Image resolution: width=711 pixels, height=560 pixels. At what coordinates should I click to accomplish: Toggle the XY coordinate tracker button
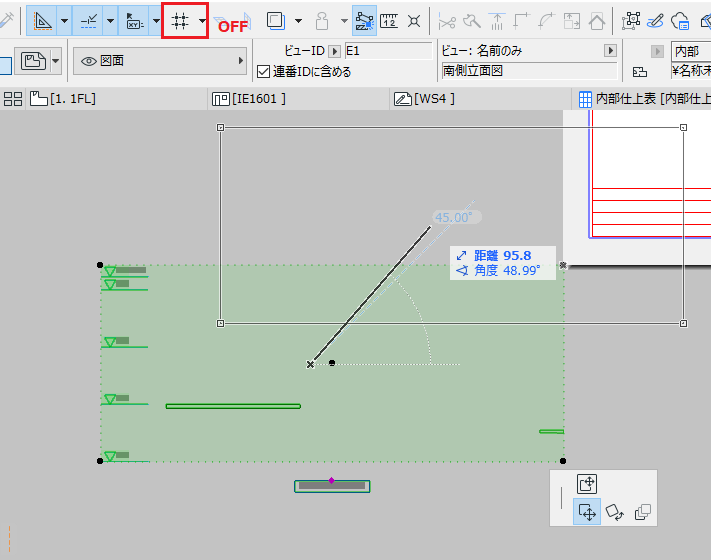click(x=134, y=21)
